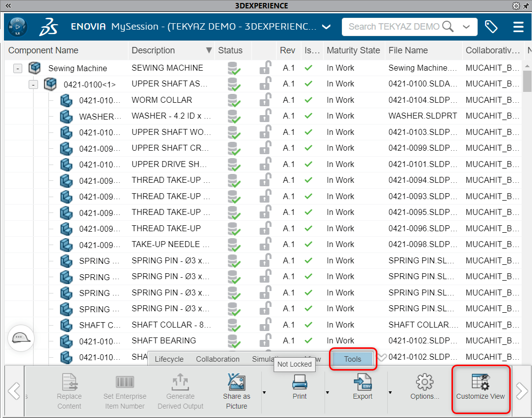The image size is (532, 418).
Task: Click status icon in WORM COLLAR row
Action: 234,100
